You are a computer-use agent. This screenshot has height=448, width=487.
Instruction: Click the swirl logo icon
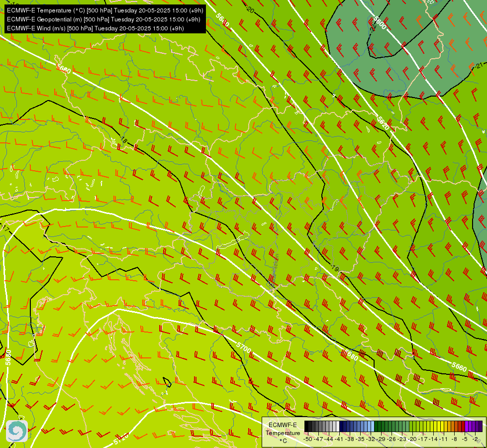pos(17,431)
